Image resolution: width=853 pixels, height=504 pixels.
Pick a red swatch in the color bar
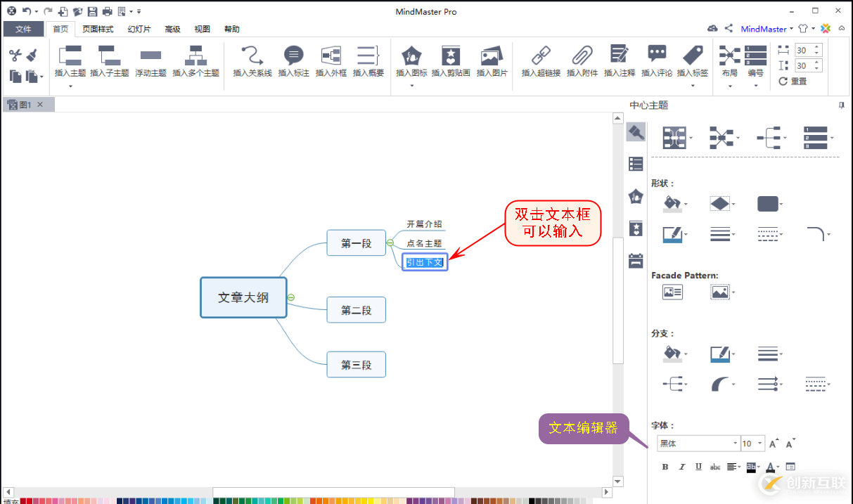tap(24, 500)
